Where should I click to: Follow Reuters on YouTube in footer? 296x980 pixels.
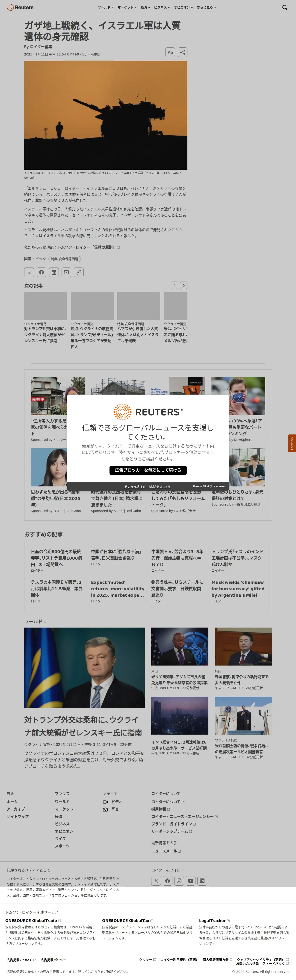pos(190,881)
